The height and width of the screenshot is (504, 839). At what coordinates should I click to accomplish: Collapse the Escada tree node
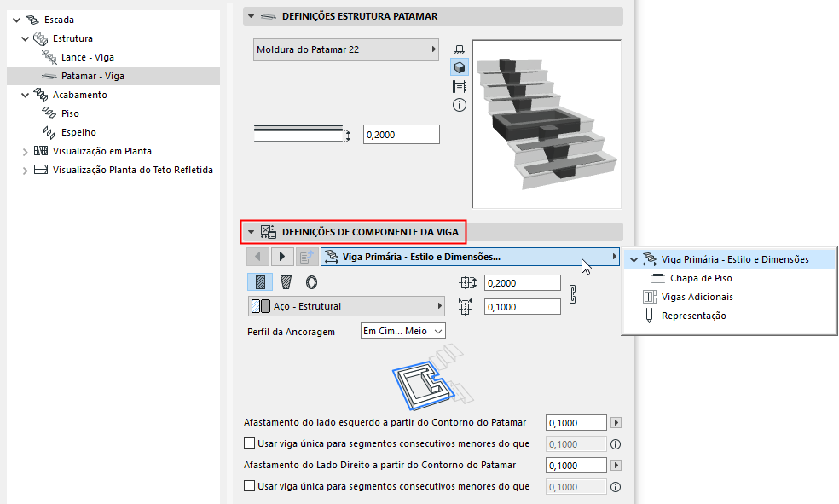(16, 20)
